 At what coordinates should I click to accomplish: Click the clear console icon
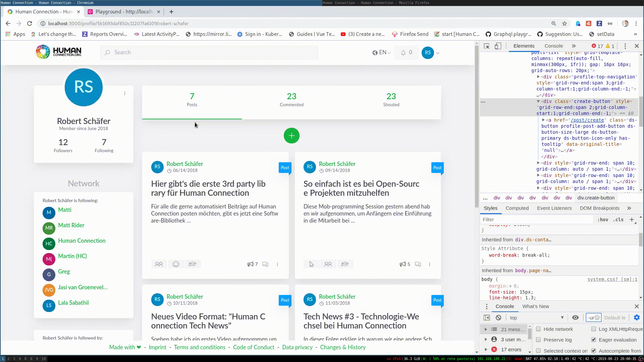point(498,318)
